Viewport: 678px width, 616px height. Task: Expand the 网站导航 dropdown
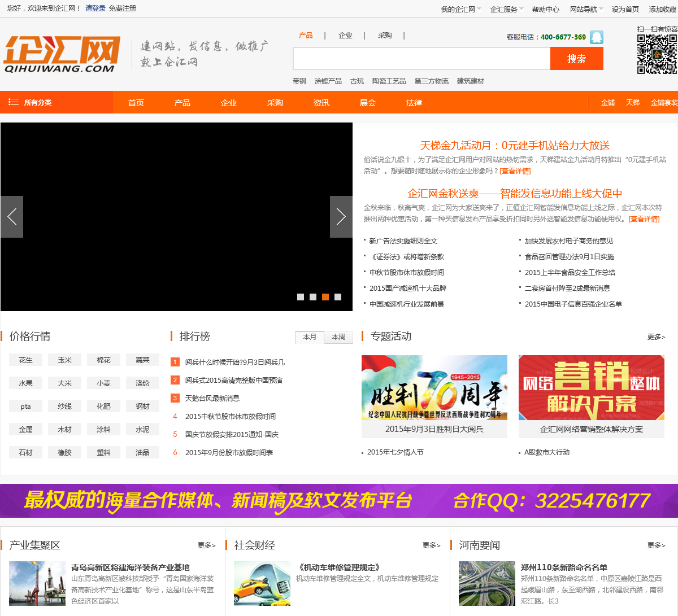[586, 9]
